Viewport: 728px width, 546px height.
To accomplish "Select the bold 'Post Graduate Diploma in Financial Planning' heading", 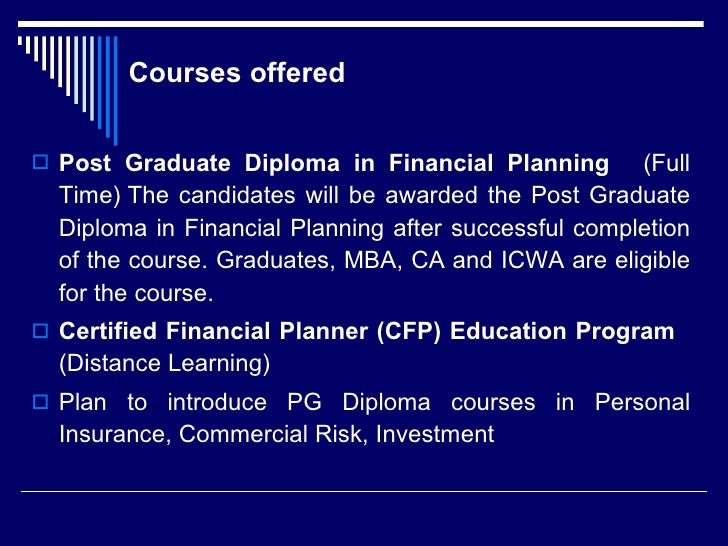I will click(x=334, y=163).
